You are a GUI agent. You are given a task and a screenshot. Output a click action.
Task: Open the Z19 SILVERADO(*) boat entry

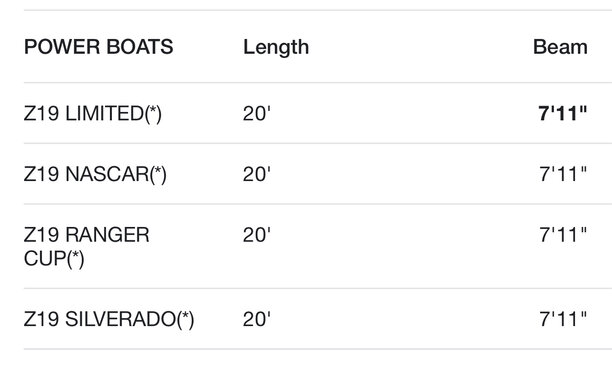pyautogui.click(x=109, y=319)
